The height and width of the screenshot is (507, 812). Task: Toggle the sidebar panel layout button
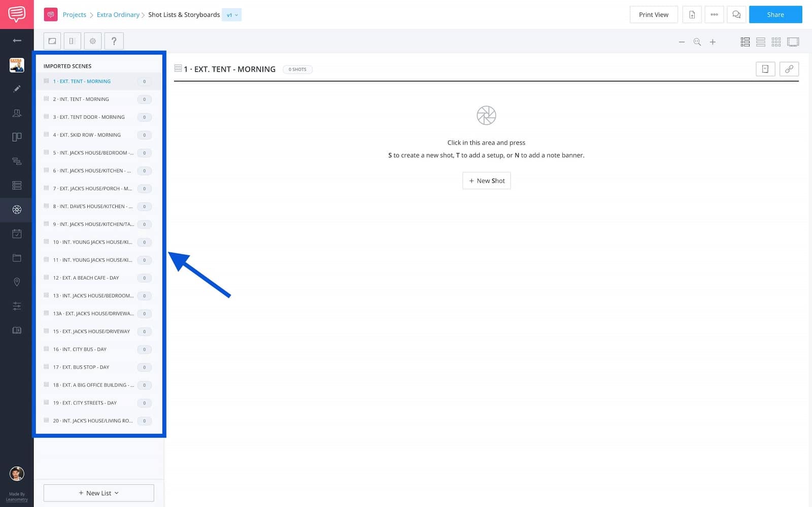point(73,41)
